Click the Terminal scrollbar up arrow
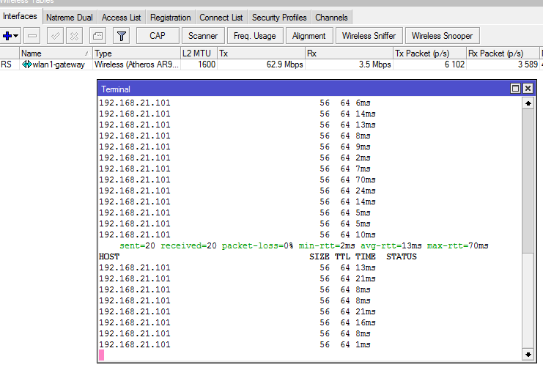The height and width of the screenshot is (392, 543). [528, 103]
